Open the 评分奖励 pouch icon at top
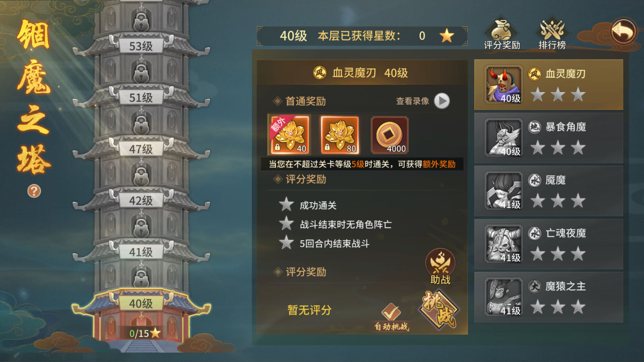This screenshot has height=362, width=644. tap(502, 34)
